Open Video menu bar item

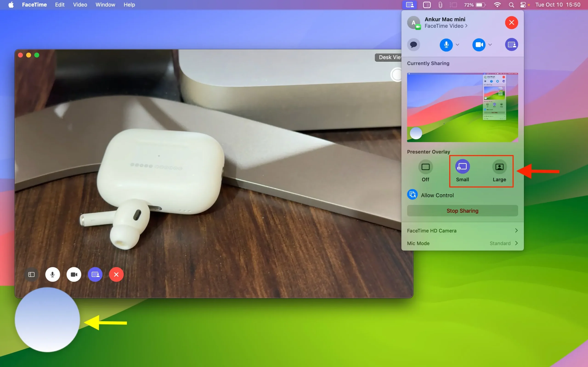point(79,5)
